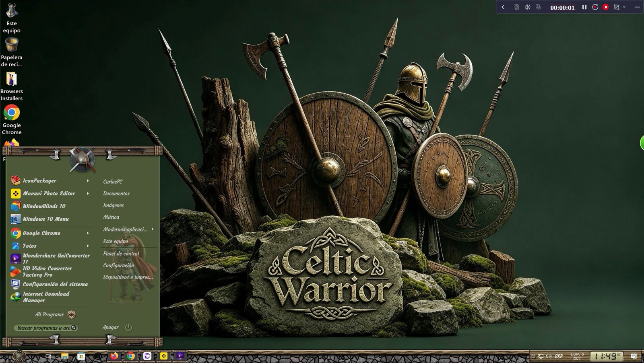
Task: Restart the recording with circular arrow
Action: (595, 7)
